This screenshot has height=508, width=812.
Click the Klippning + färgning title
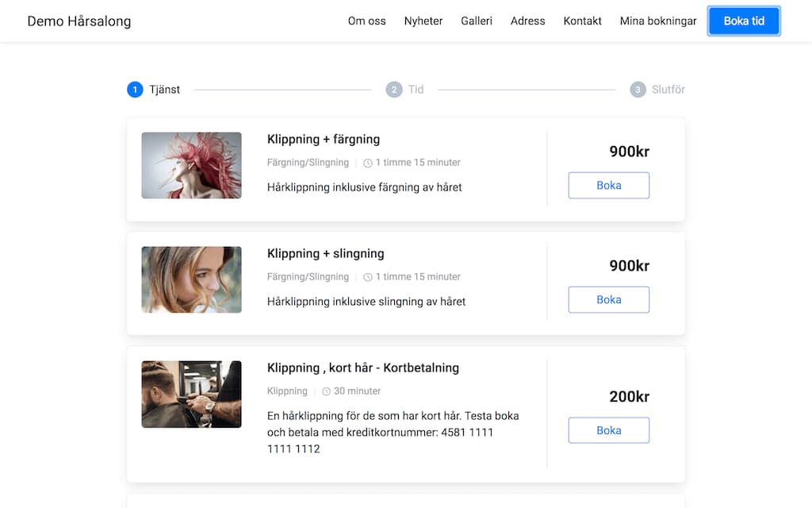tap(324, 140)
